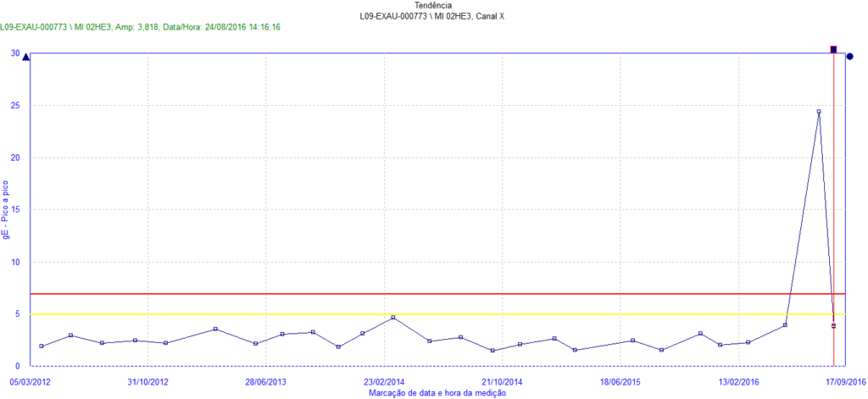Click the y-axis label "gE - Pico a pico"
The height and width of the screenshot is (399, 868).
(x=7, y=209)
